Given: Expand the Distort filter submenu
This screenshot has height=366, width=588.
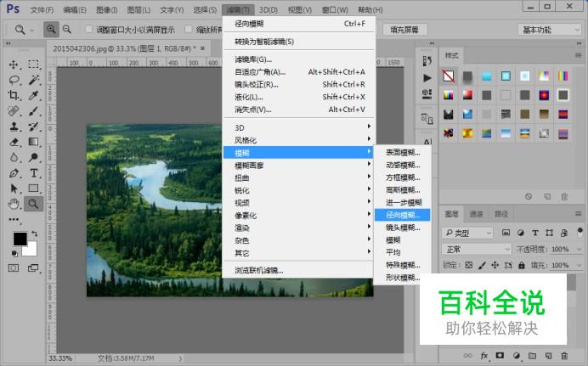Looking at the screenshot, I should tap(298, 178).
